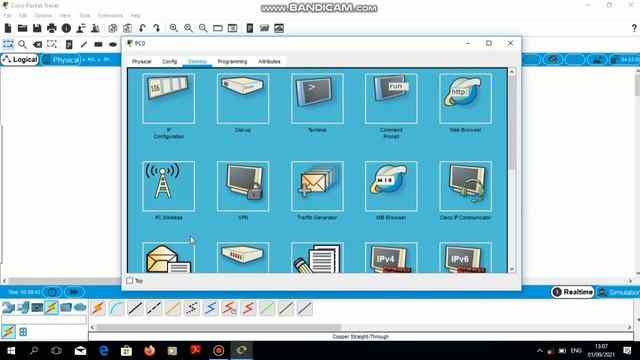Launch Cisco IP Communicator
640x360 pixels.
465,186
